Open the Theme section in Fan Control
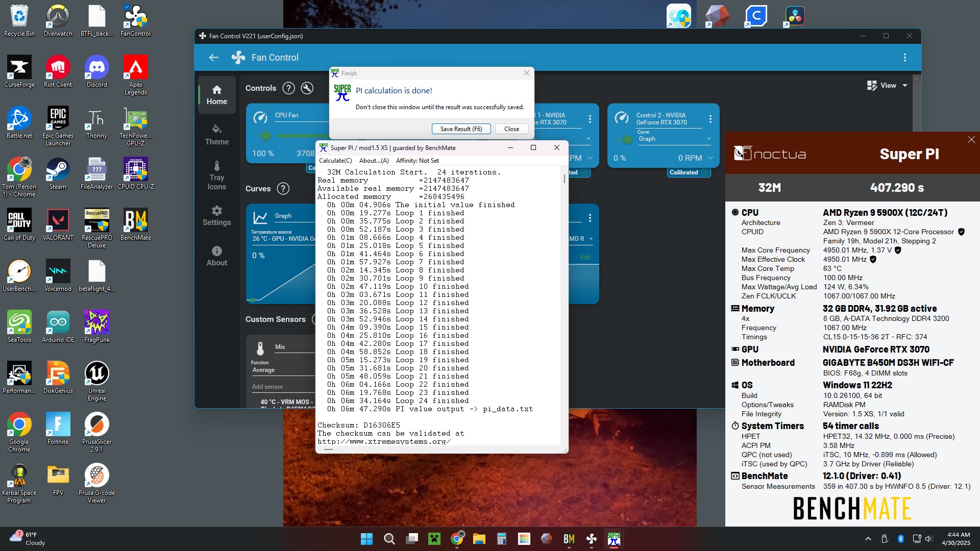 [217, 135]
